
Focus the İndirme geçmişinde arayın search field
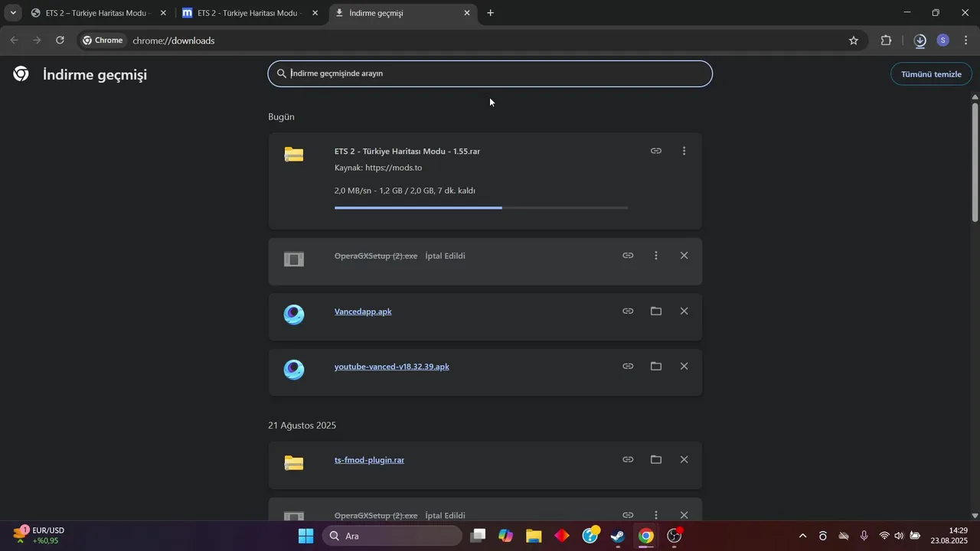pyautogui.click(x=490, y=73)
